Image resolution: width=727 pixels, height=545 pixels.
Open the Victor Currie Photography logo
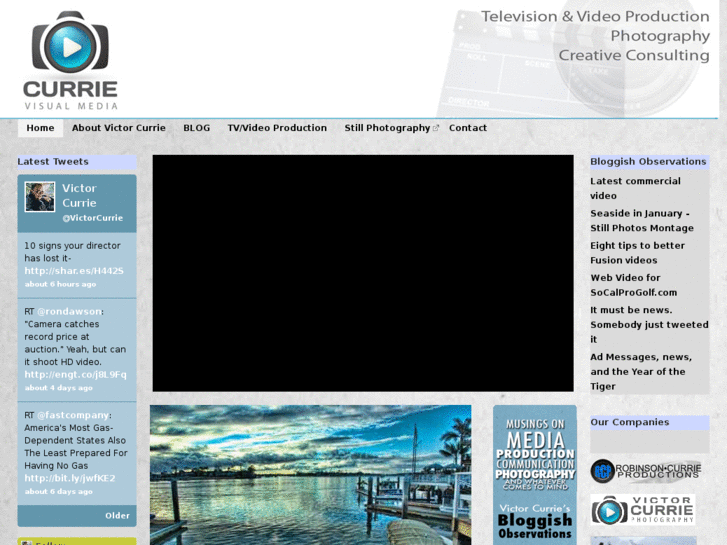point(643,510)
